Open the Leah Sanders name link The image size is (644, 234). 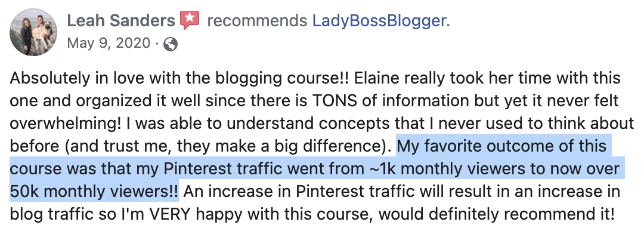point(121,20)
